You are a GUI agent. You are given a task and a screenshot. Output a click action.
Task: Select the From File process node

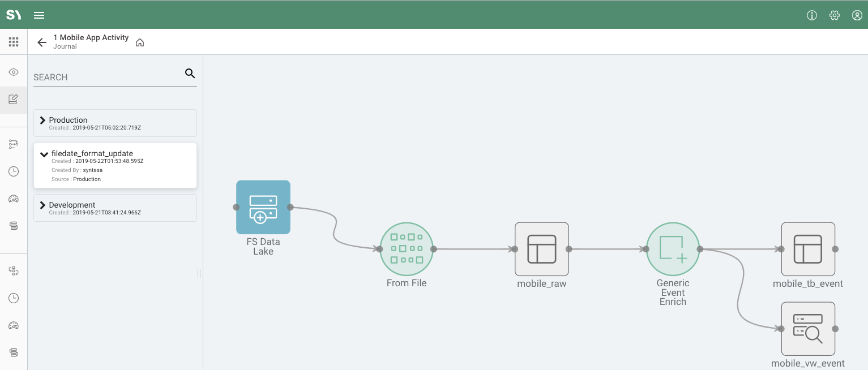pos(407,249)
